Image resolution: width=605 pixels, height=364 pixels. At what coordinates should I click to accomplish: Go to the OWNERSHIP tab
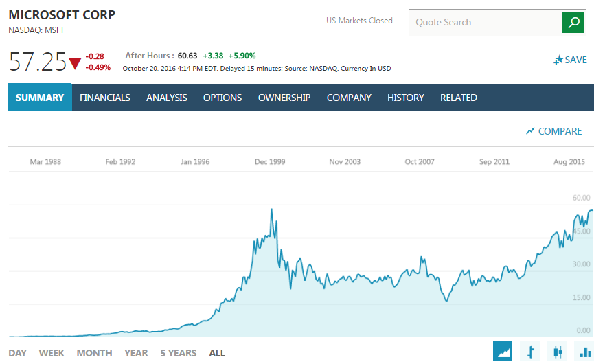tap(284, 98)
